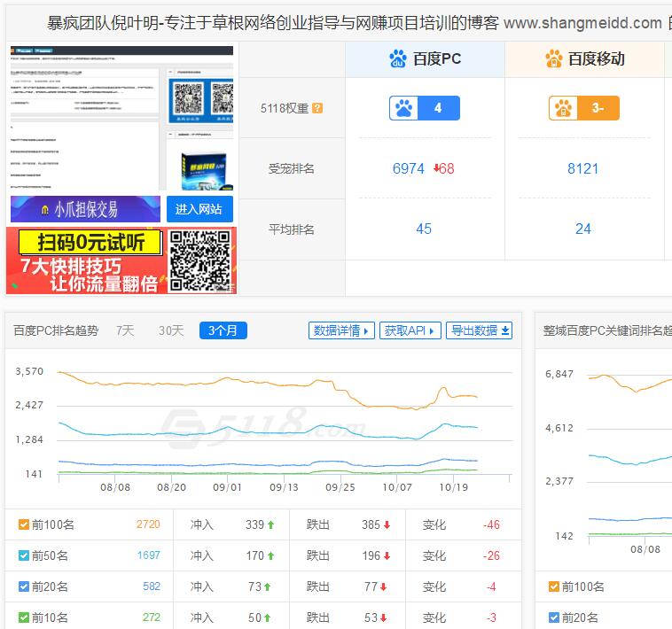The image size is (672, 629).
Task: Click red down arrow next to 385
Action: coord(387,525)
